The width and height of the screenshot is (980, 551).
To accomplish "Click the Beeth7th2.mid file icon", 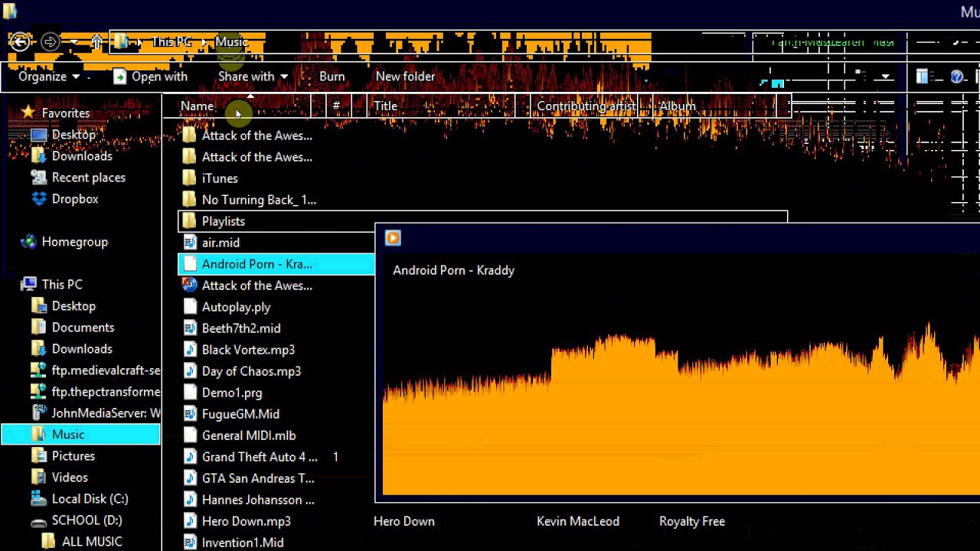I will tap(190, 328).
